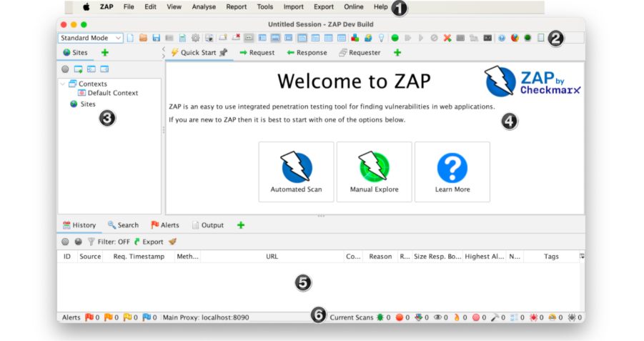Click the yellow flag low alerts count
The image size is (644, 341).
tap(131, 317)
